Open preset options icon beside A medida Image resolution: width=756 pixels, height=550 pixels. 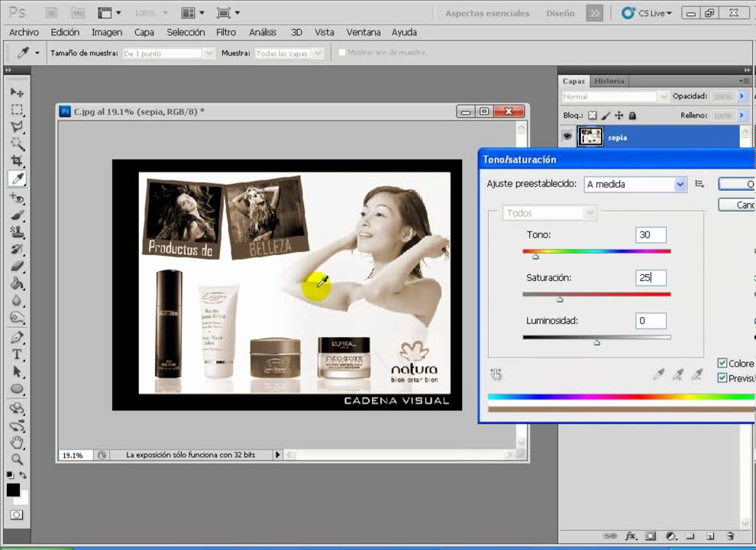pyautogui.click(x=699, y=184)
